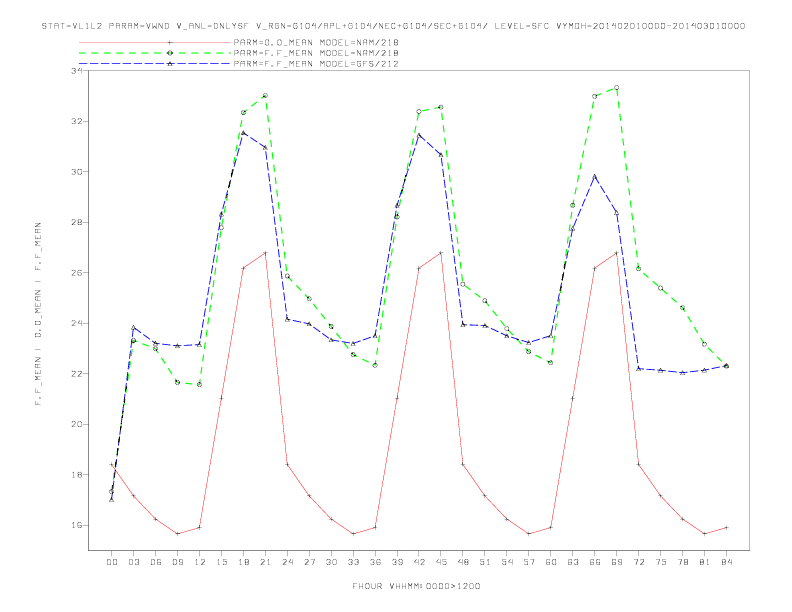Click x-axis tick label 15
Screen dimensions: 792x612
tap(221, 562)
